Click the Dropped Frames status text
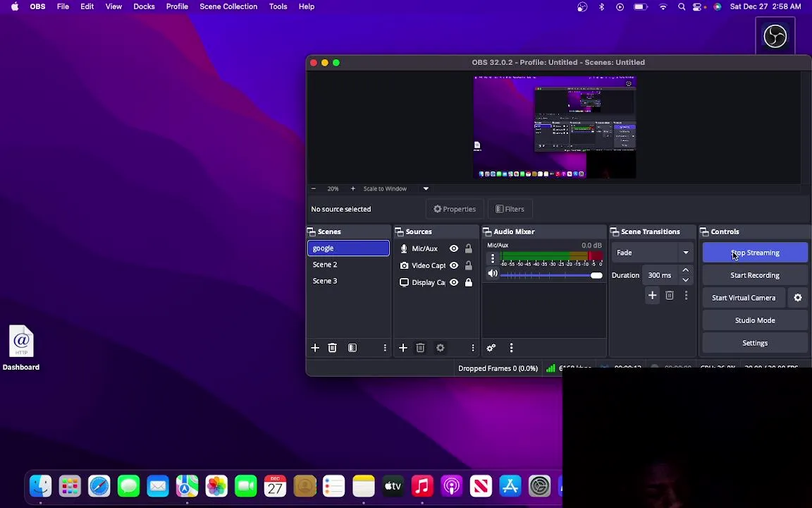The width and height of the screenshot is (812, 508). tap(498, 368)
